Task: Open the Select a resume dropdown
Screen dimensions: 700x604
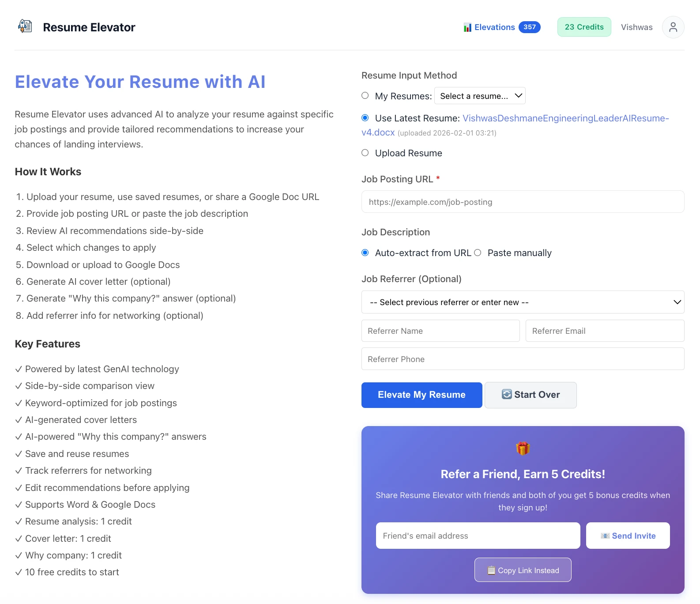Action: pyautogui.click(x=480, y=96)
